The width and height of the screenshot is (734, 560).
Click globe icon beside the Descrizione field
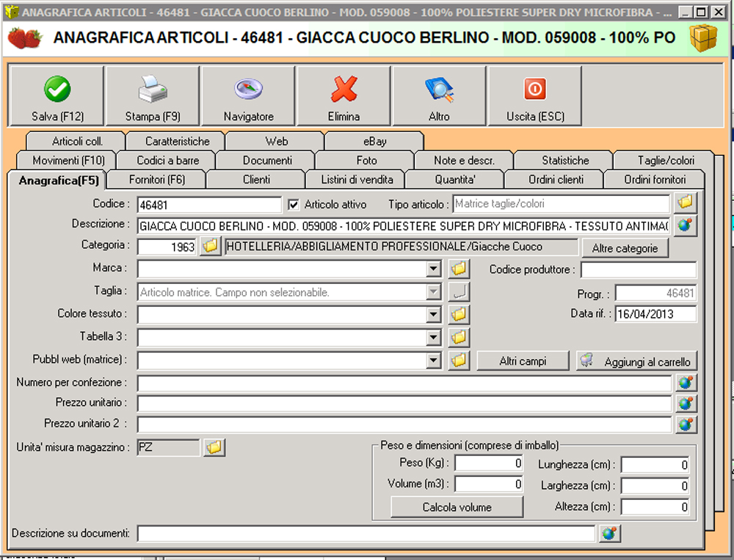click(x=686, y=225)
